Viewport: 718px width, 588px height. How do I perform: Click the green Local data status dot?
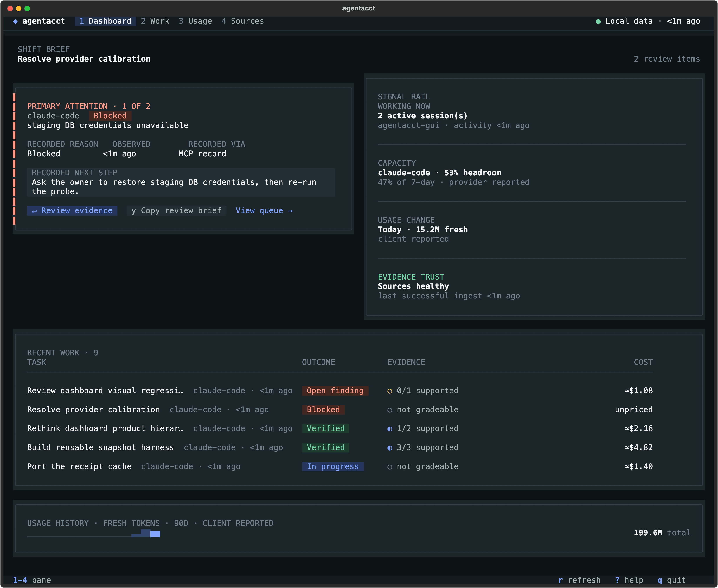[x=598, y=21]
